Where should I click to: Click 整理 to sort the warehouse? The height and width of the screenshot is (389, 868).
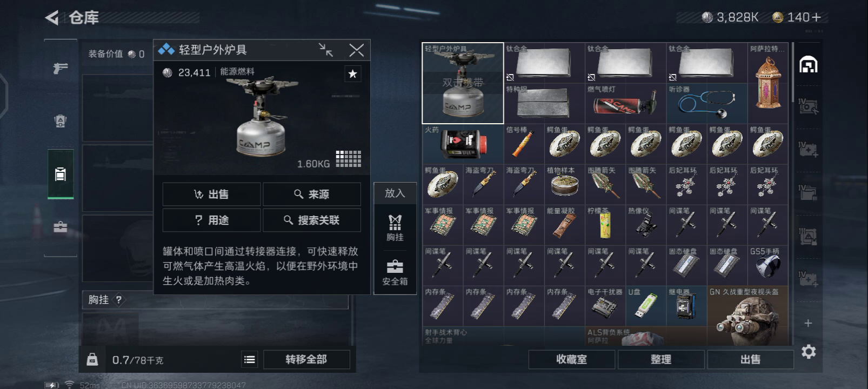click(x=661, y=359)
